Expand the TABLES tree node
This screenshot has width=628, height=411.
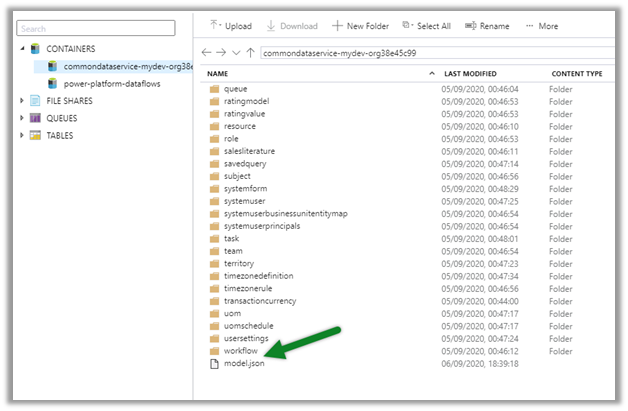[x=22, y=135]
